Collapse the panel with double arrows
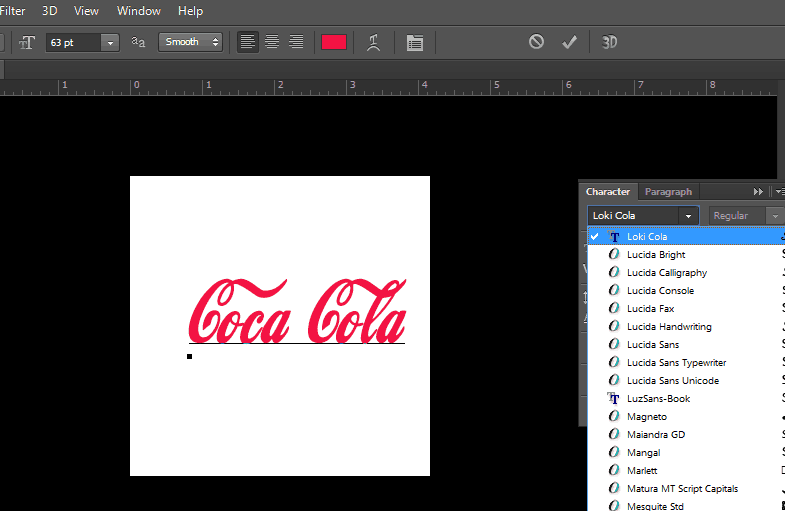 pyautogui.click(x=758, y=191)
